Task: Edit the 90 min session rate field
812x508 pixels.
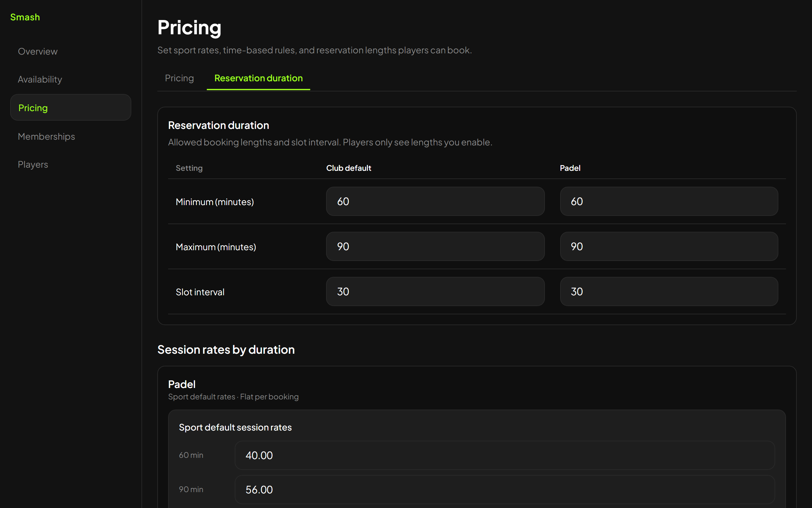Action: [505, 490]
